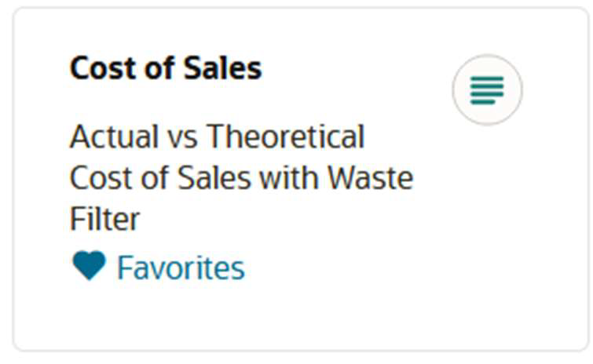The height and width of the screenshot is (364, 593).
Task: Click the Actual vs Theoretical description text
Action: (x=217, y=137)
